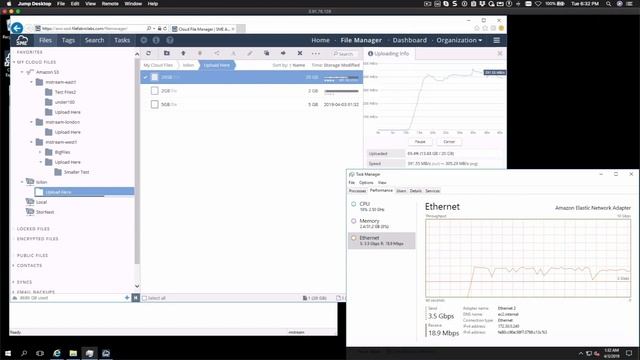This screenshot has height=360, width=640.
Task: Tick the checkbox of 2GB file
Action: coord(154,91)
